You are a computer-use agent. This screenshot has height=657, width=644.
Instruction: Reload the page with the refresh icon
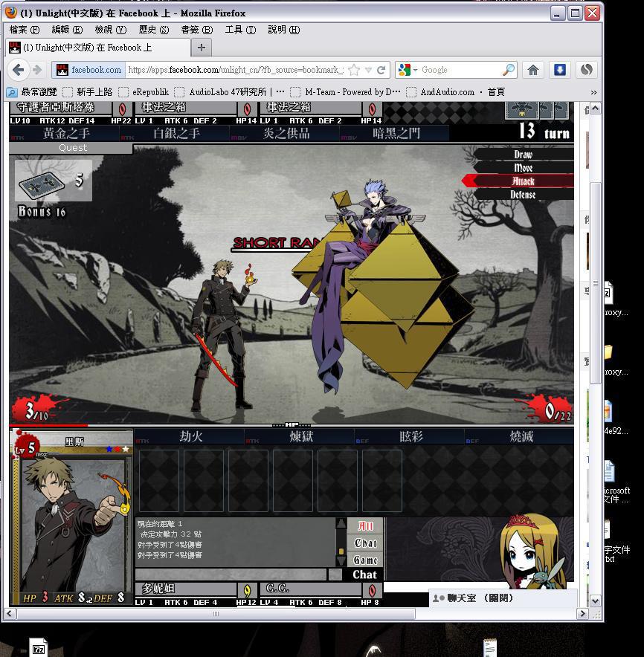pyautogui.click(x=381, y=70)
